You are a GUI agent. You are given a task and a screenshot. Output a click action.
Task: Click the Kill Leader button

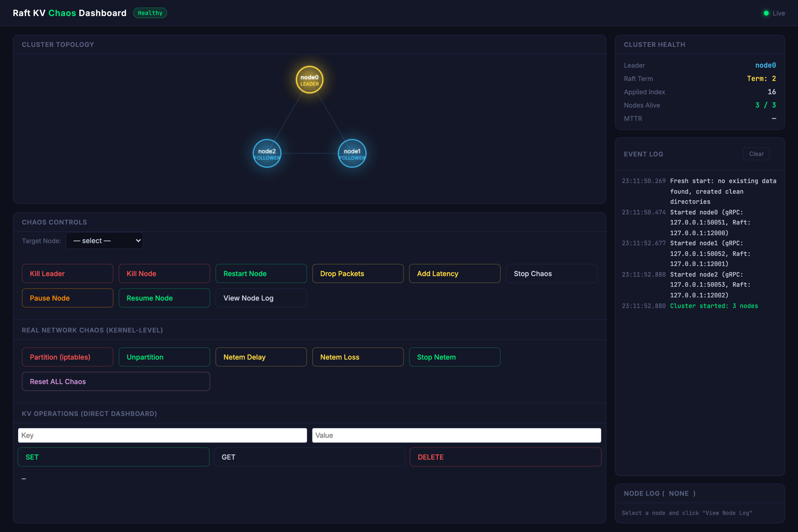67,274
